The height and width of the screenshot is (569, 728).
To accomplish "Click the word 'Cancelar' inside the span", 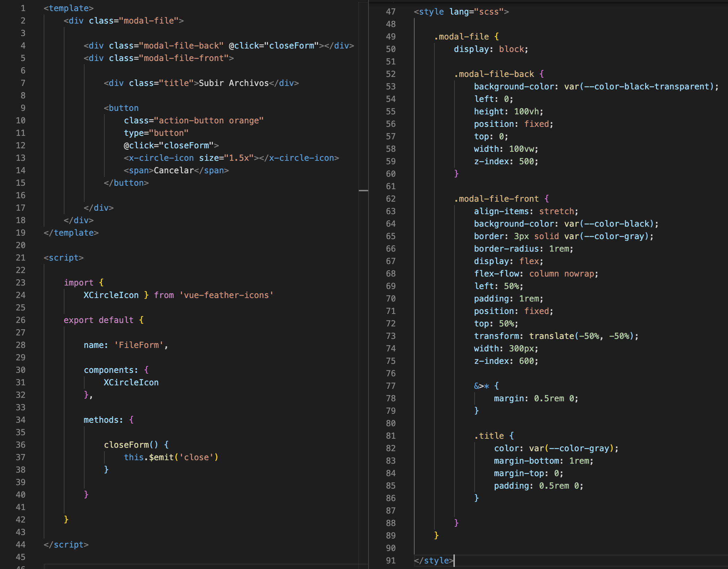I will point(173,170).
